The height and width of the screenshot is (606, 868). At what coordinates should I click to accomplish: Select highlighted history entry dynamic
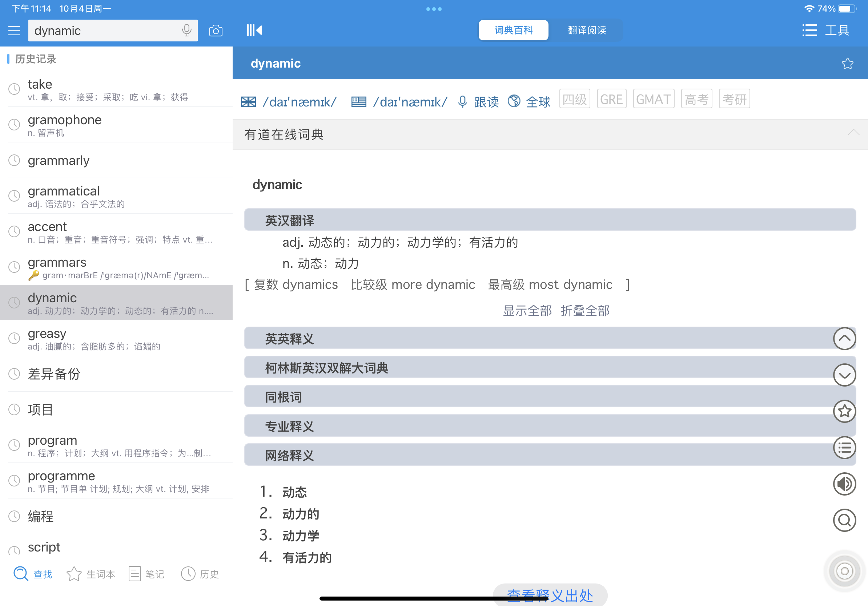coord(116,303)
